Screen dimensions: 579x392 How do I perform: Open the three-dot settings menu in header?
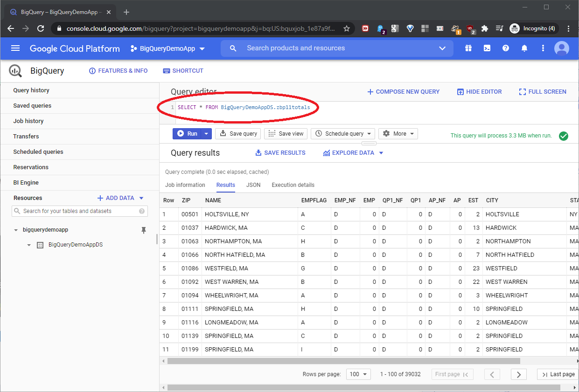(x=543, y=48)
